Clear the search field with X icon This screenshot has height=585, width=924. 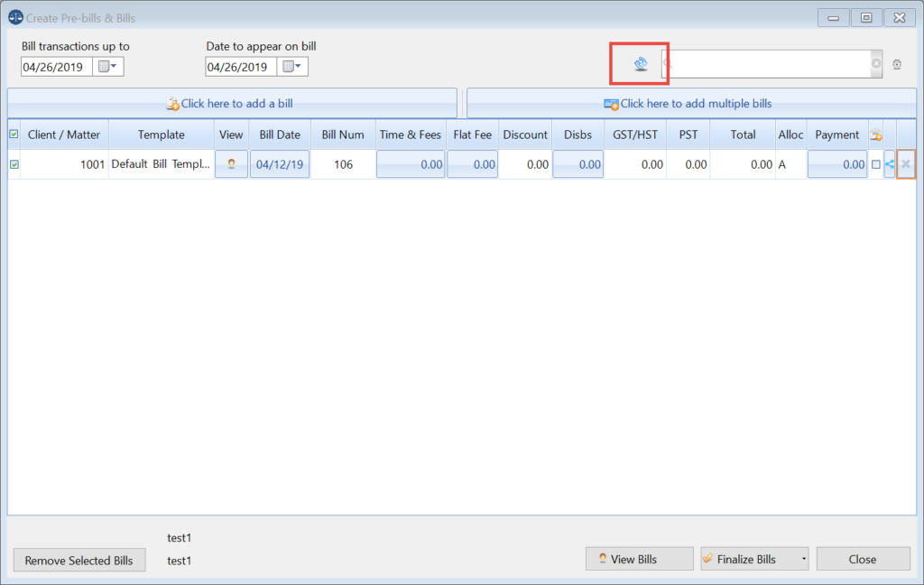coord(876,64)
